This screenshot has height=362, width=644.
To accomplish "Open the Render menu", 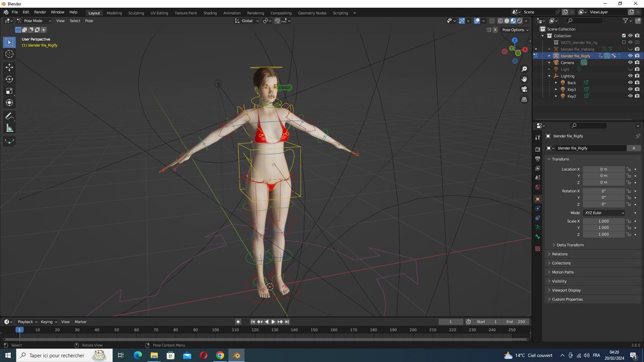I will (40, 12).
